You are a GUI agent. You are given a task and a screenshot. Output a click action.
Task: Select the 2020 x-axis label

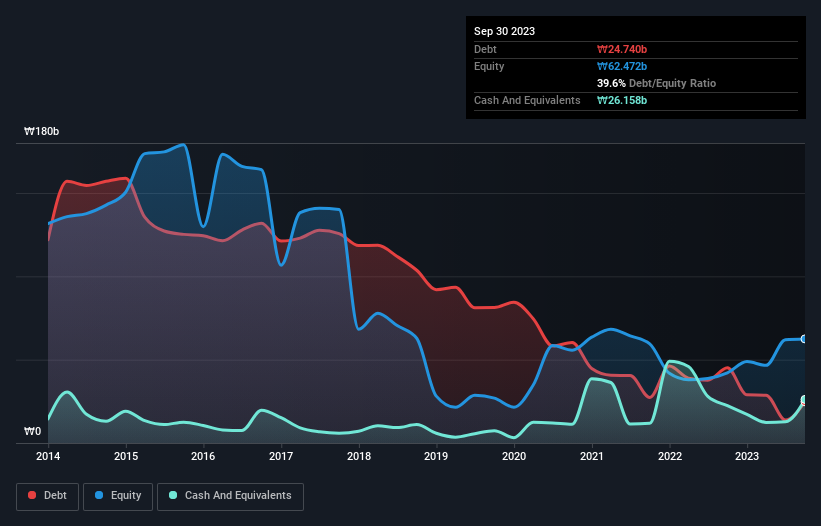[514, 456]
